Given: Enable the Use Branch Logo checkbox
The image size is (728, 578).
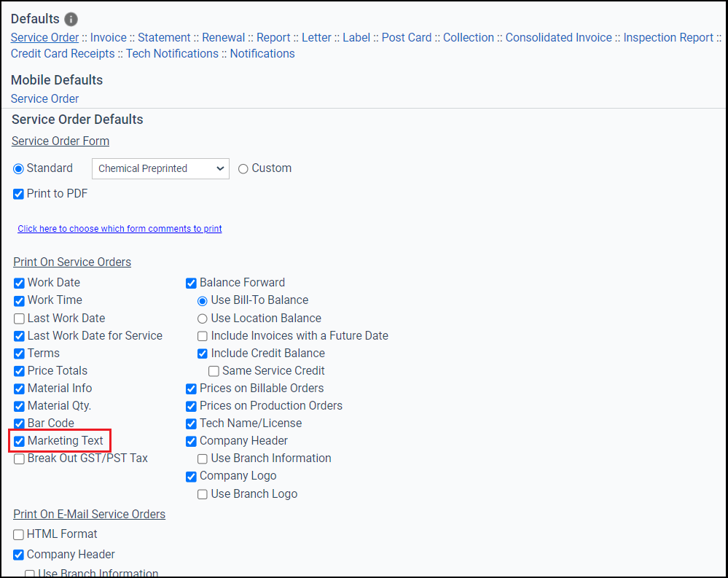Looking at the screenshot, I should click(x=203, y=494).
